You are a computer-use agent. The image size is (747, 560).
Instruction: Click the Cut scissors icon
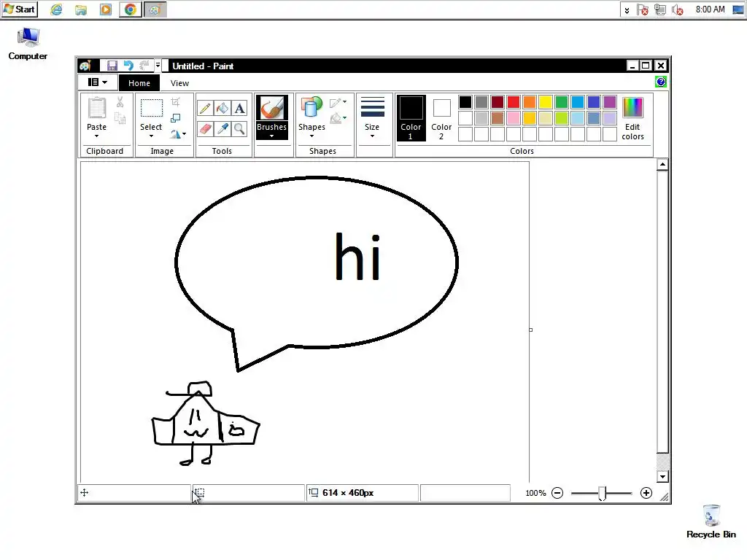(120, 102)
